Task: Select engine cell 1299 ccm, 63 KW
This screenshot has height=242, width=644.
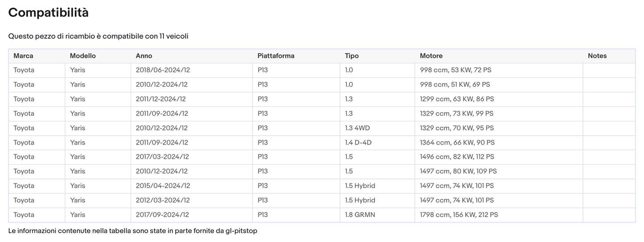Action: [x=457, y=99]
